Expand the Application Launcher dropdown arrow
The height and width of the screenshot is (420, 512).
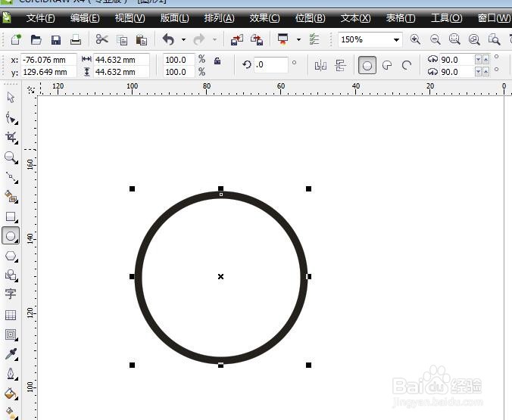coord(298,40)
